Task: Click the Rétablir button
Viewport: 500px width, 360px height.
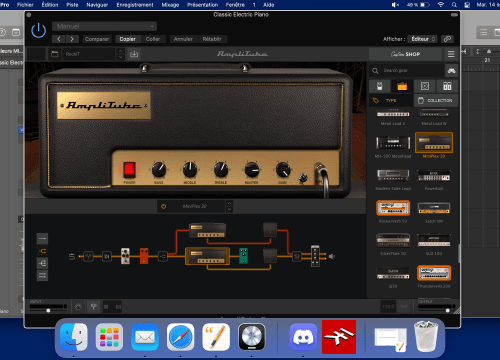Action: pos(212,39)
